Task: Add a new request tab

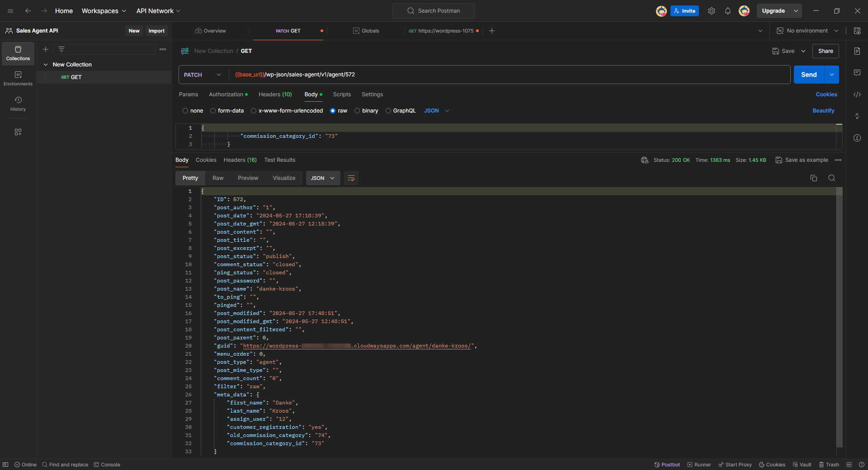Action: (x=492, y=31)
